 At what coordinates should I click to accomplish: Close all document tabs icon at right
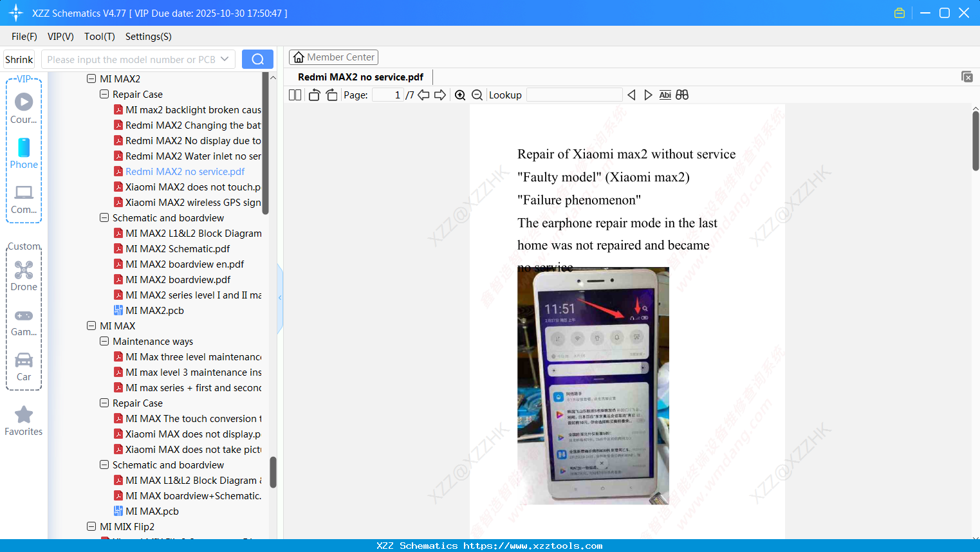(x=967, y=77)
